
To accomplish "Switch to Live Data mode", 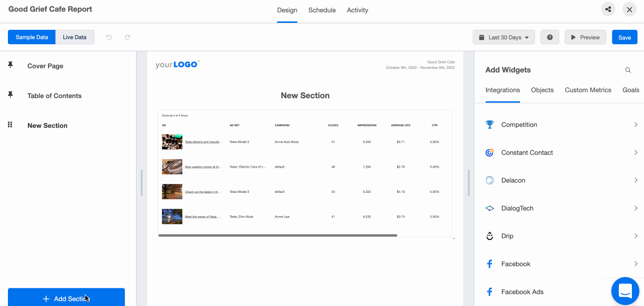I will click(75, 37).
